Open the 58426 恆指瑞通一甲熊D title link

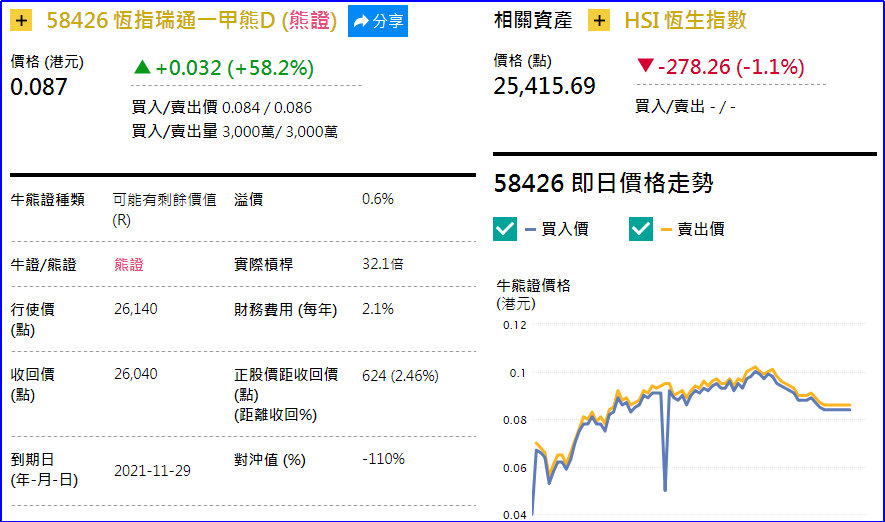(x=192, y=21)
